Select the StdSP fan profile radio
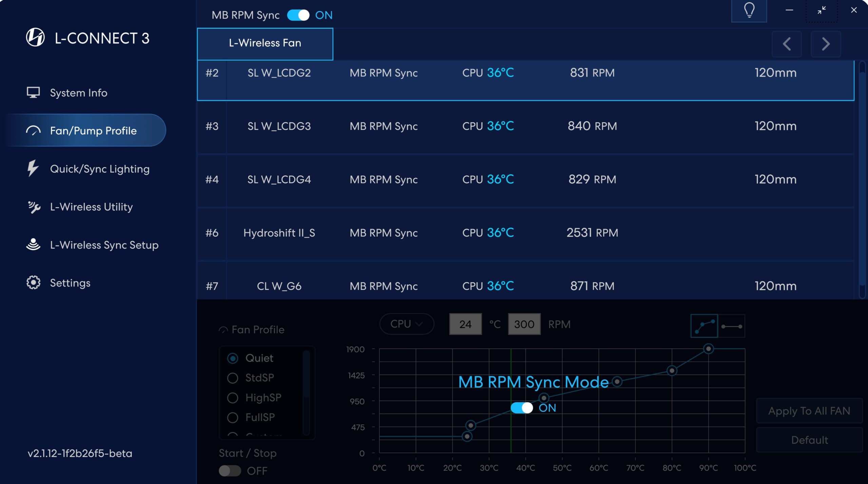The image size is (868, 484). [233, 378]
